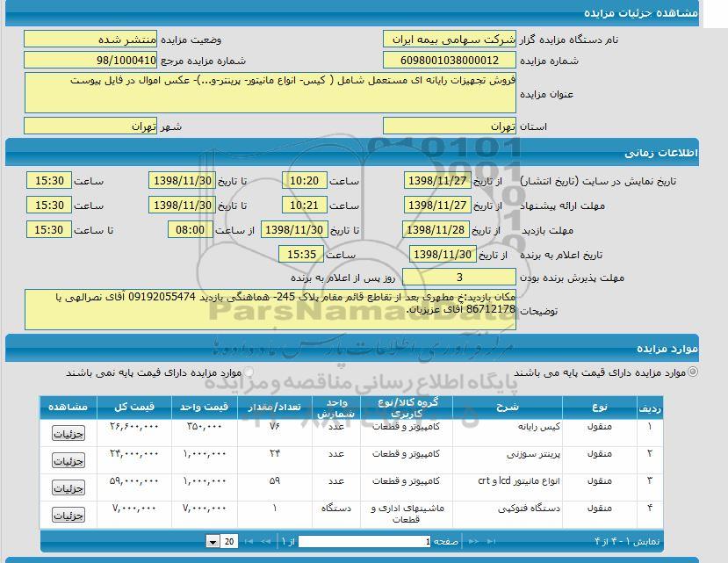Sort by 'تعداد/مقدار' column header
728x563 pixels.
click(x=275, y=408)
